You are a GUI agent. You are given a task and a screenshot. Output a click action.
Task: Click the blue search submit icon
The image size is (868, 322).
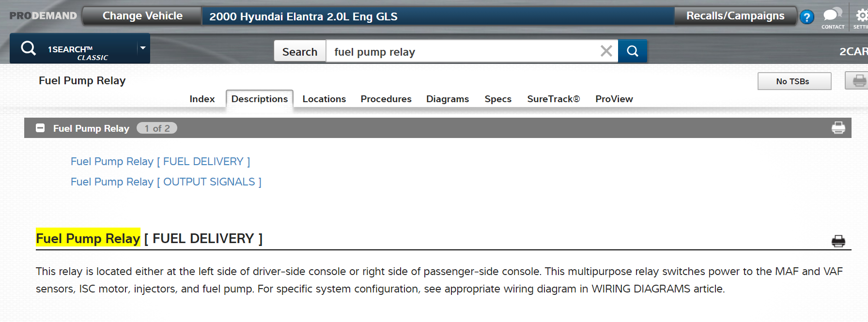pos(632,51)
